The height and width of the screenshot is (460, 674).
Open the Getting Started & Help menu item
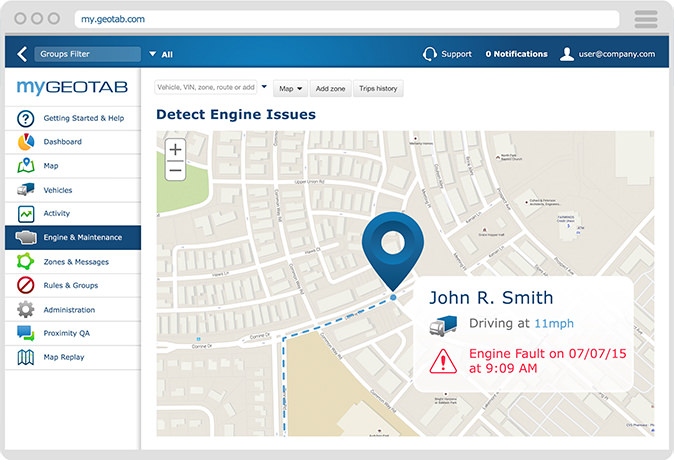(x=73, y=118)
